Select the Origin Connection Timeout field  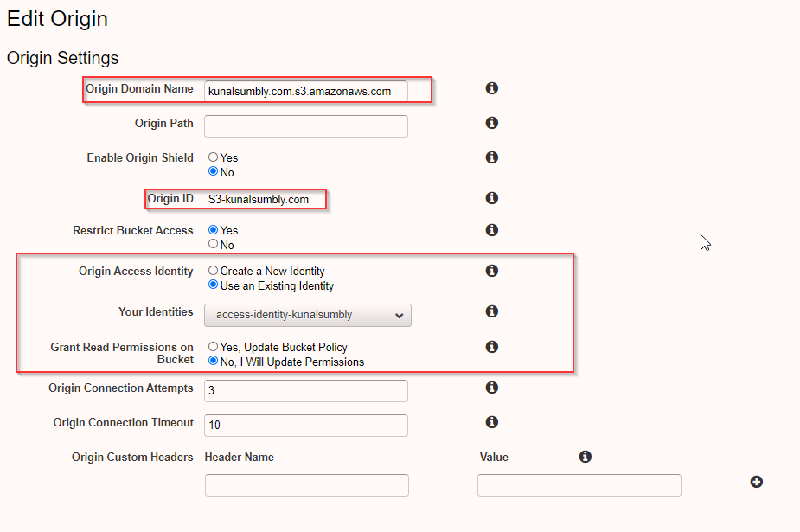[x=306, y=425]
